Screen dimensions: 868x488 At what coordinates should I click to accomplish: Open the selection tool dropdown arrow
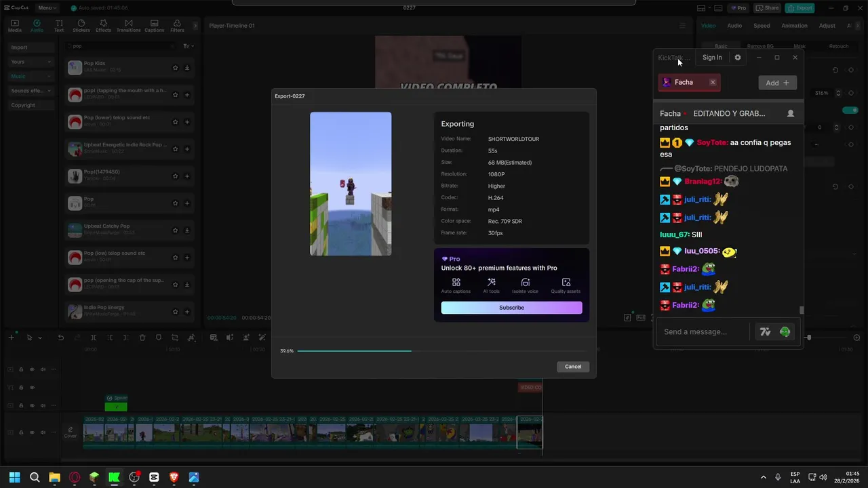pyautogui.click(x=39, y=338)
